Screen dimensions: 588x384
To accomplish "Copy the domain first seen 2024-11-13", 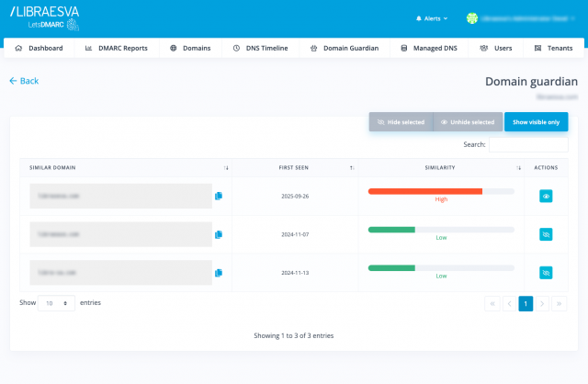I will tap(219, 273).
